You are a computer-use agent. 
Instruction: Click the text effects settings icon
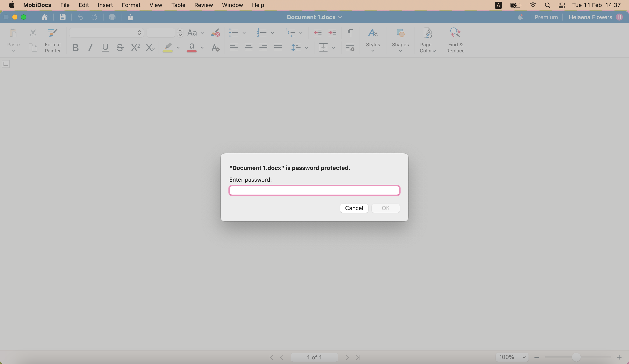215,47
